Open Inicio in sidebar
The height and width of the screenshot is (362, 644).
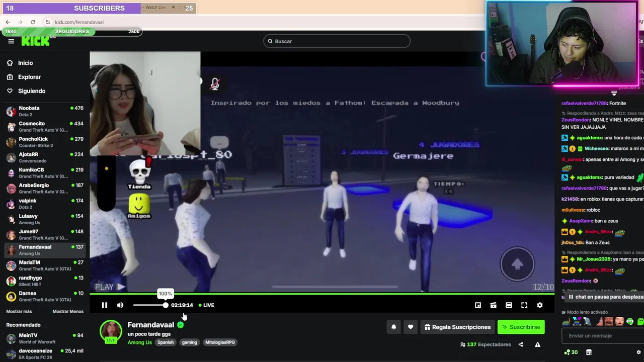[x=25, y=63]
